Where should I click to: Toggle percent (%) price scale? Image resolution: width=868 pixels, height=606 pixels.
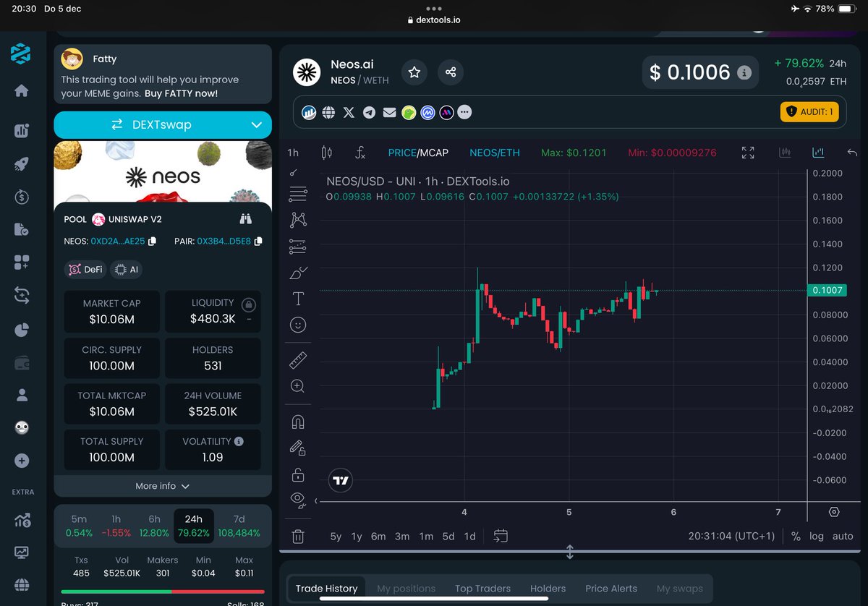coord(796,536)
